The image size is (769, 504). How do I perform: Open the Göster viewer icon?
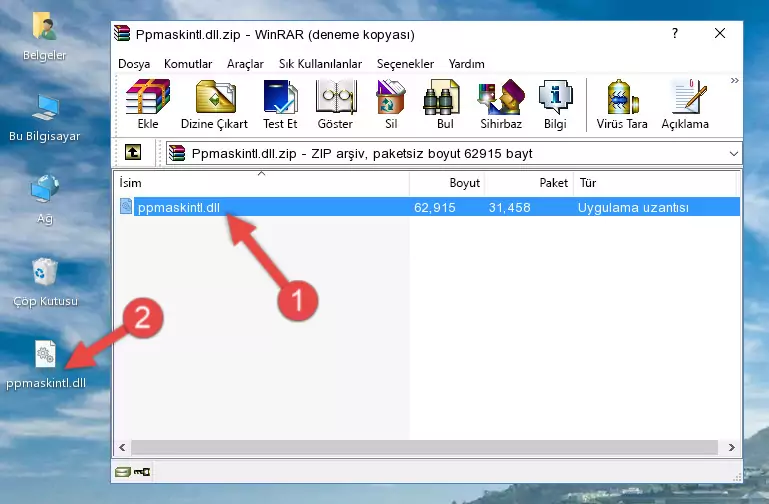335,104
